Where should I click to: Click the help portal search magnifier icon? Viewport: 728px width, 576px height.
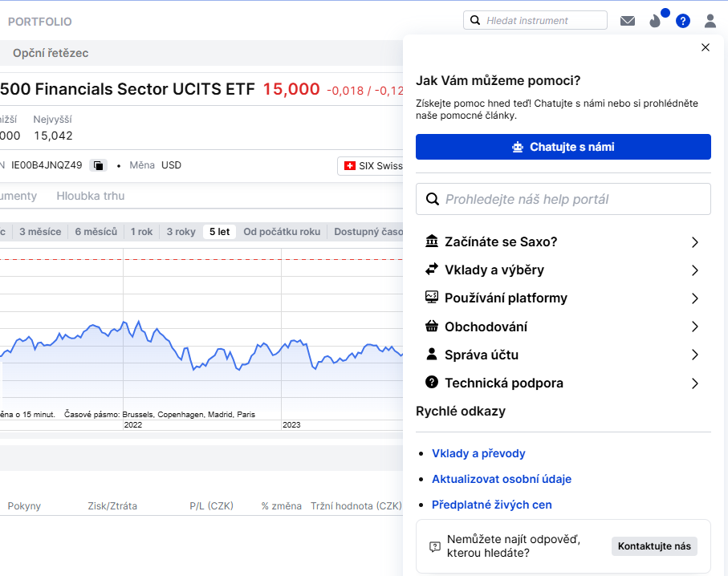433,199
